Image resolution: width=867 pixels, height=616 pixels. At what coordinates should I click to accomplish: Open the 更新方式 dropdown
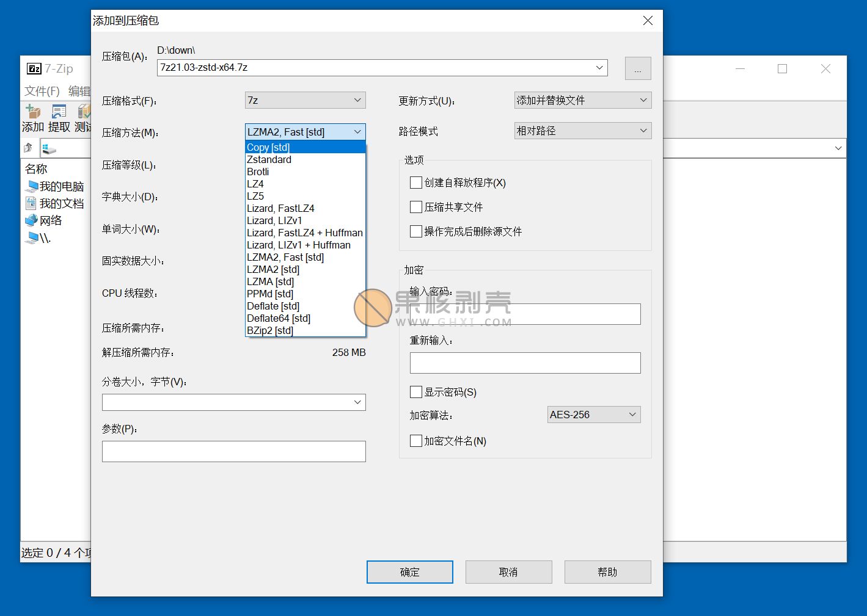583,100
